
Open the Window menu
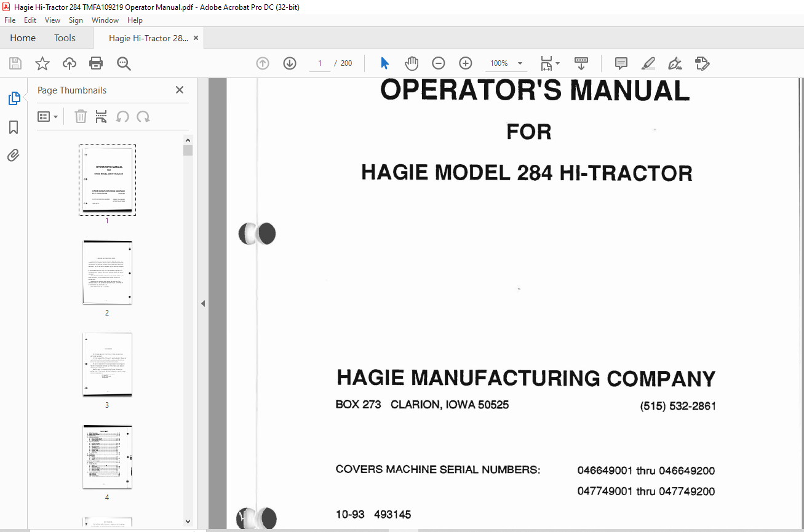(105, 20)
